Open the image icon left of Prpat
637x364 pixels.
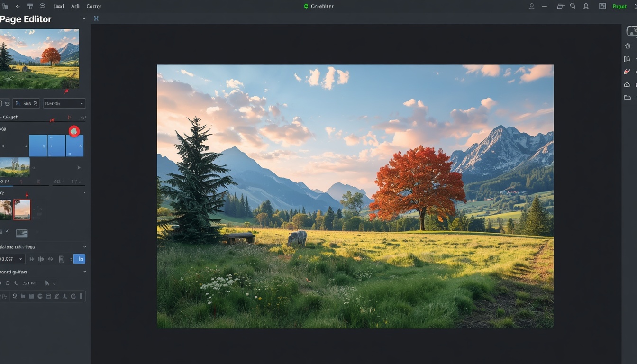click(x=602, y=6)
